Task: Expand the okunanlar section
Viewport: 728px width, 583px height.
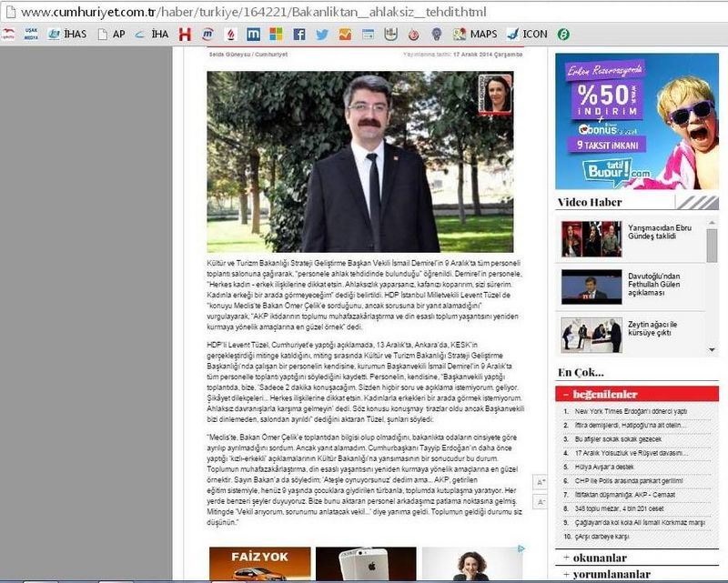Action: tap(636, 558)
